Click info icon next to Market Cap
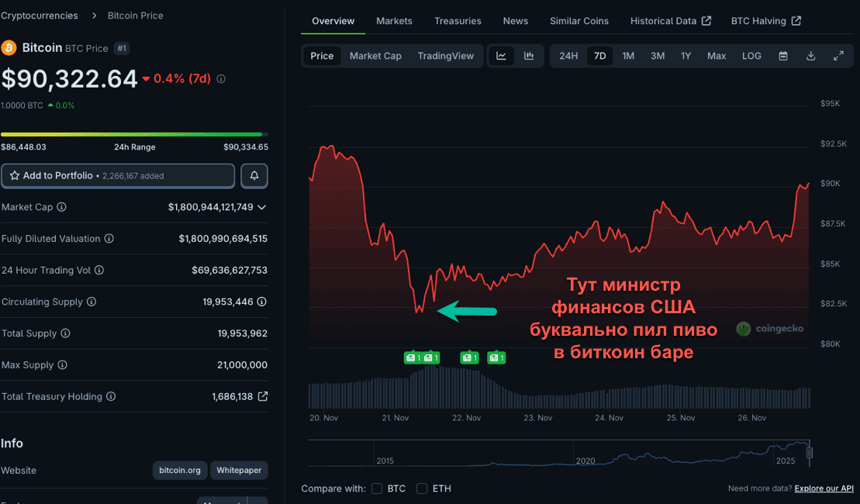Viewport: 860px width, 504px height. pos(62,207)
